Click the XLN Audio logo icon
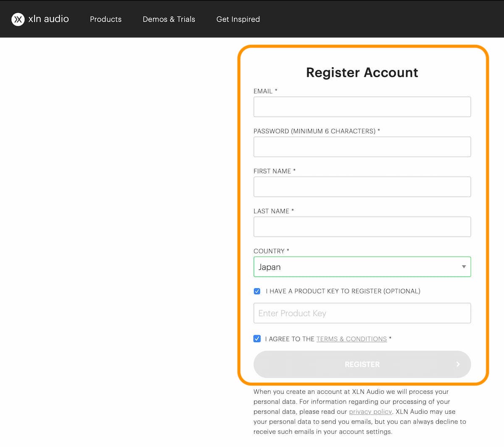504x447 pixels. coord(18,19)
